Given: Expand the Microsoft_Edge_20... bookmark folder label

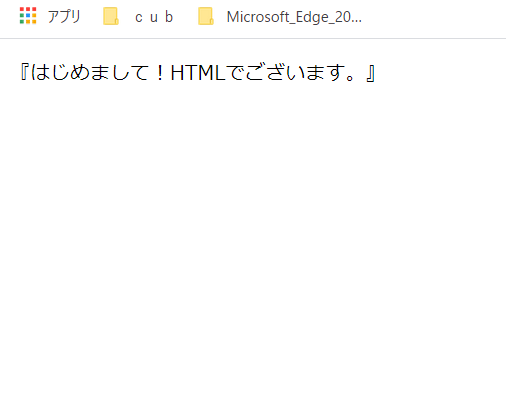Looking at the screenshot, I should click(294, 17).
